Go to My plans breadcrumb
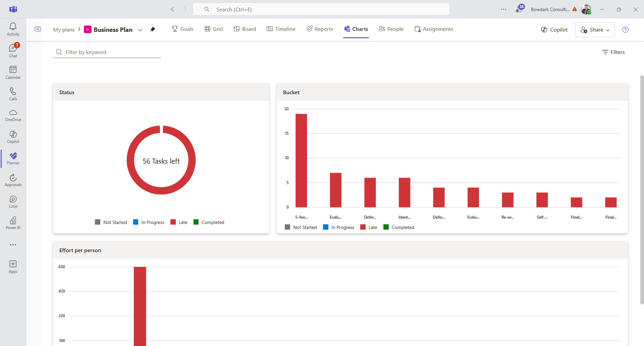Screen dimensions: 644x346 (x=64, y=30)
